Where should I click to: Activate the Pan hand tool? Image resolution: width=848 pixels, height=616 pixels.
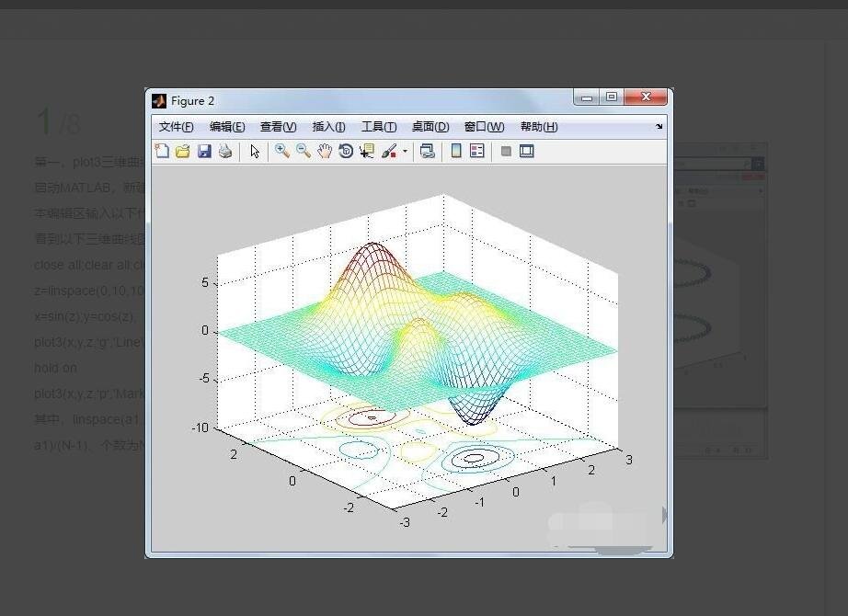click(325, 152)
